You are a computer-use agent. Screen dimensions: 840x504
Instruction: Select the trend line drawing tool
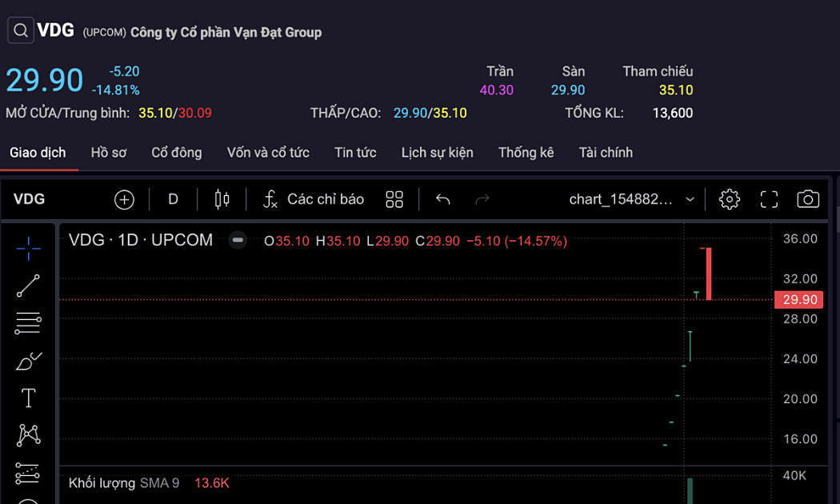(x=28, y=286)
